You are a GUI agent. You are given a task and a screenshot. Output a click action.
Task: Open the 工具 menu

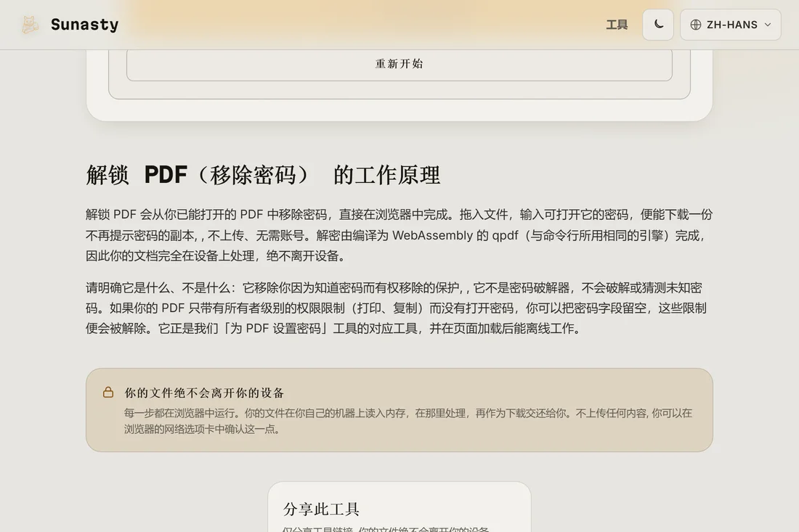(x=617, y=25)
